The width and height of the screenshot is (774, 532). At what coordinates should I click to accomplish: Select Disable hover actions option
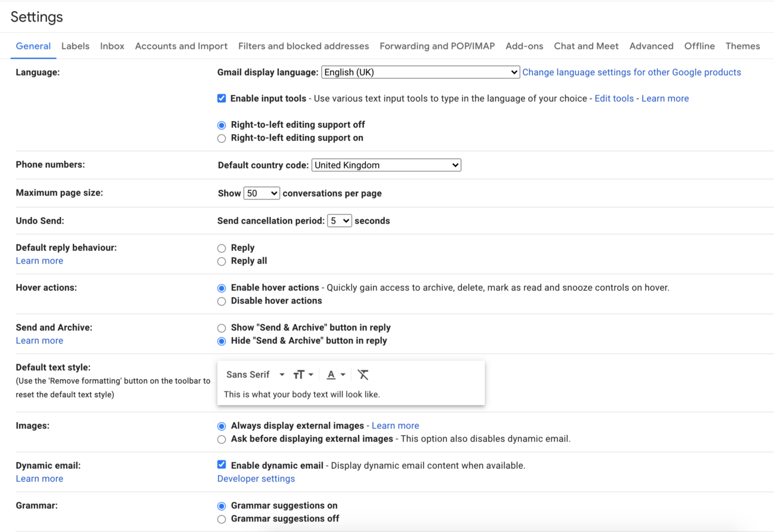tap(222, 301)
